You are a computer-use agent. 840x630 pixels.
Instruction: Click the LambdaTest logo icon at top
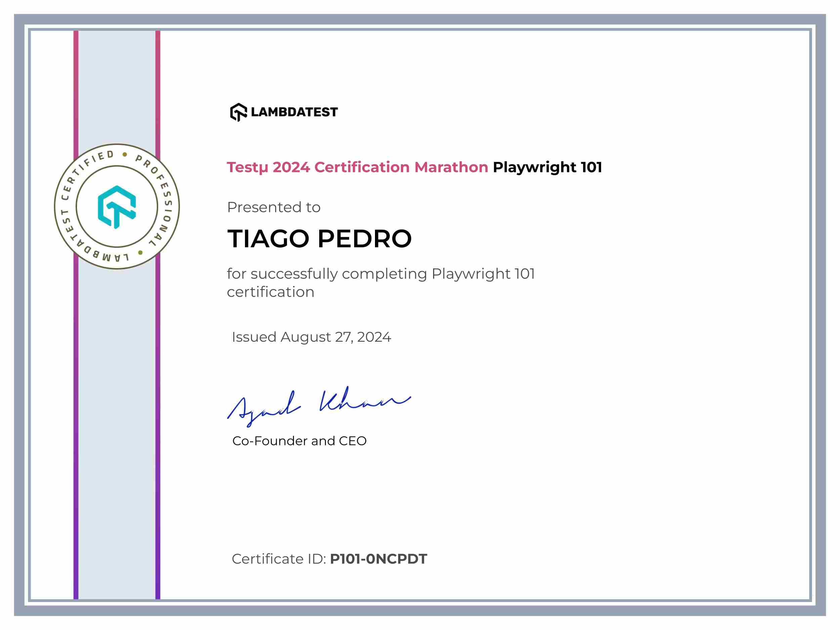(x=239, y=112)
